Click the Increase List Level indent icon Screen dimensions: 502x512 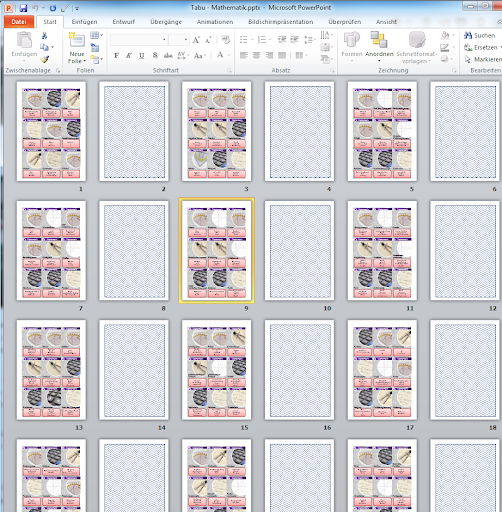click(294, 40)
